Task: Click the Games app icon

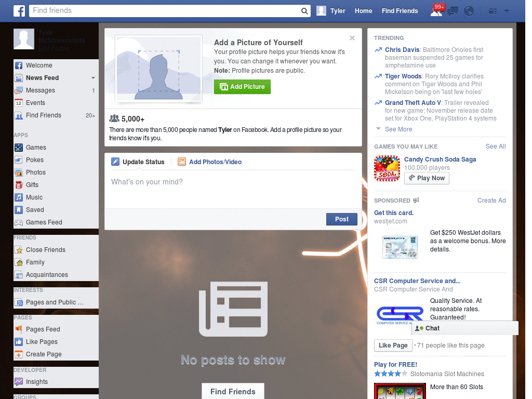Action: coord(19,148)
